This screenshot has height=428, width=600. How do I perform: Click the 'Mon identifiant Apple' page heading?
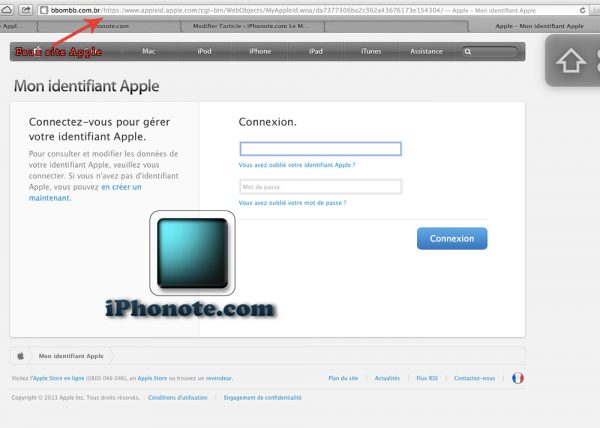point(86,86)
